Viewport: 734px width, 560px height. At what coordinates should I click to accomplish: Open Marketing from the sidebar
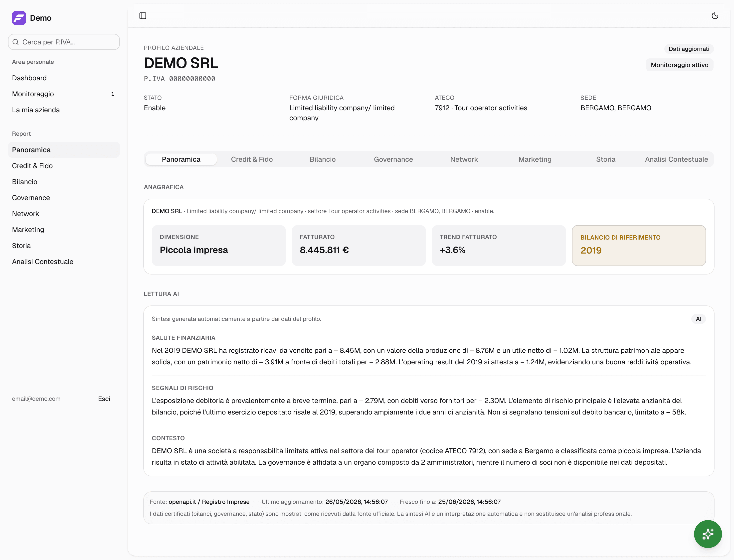click(x=64, y=230)
